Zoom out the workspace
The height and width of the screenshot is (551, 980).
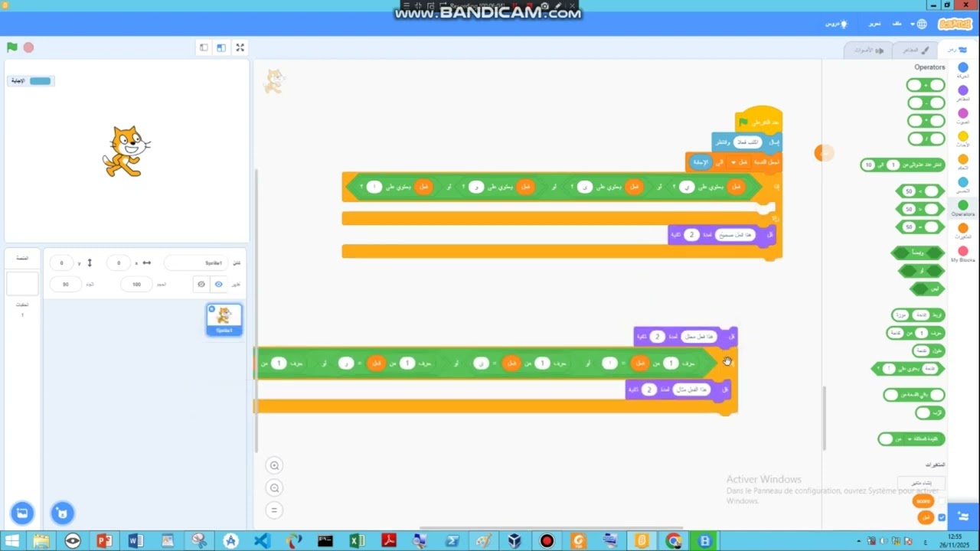tap(274, 487)
